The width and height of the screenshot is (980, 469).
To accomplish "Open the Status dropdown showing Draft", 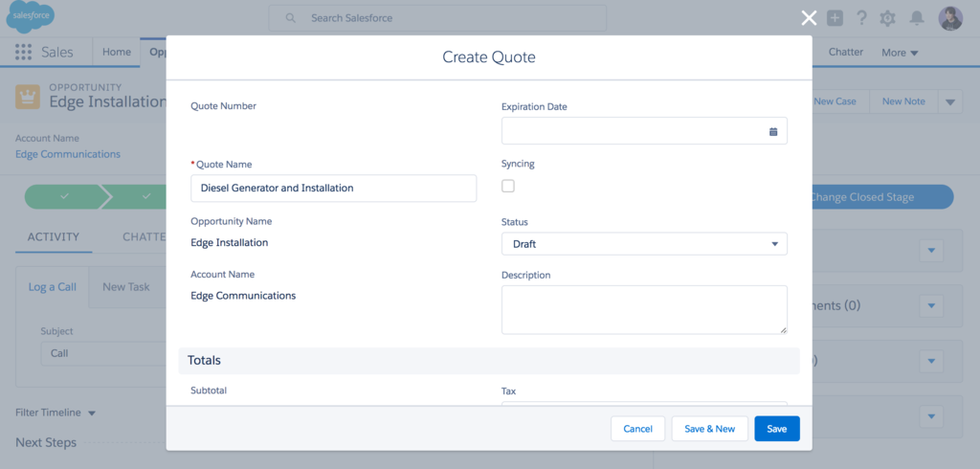I will pyautogui.click(x=644, y=244).
